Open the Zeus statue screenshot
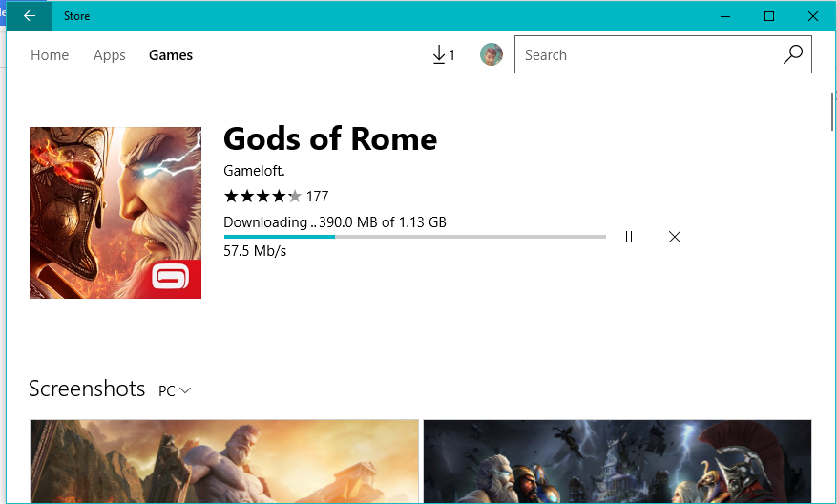This screenshot has height=504, width=837. click(x=224, y=461)
